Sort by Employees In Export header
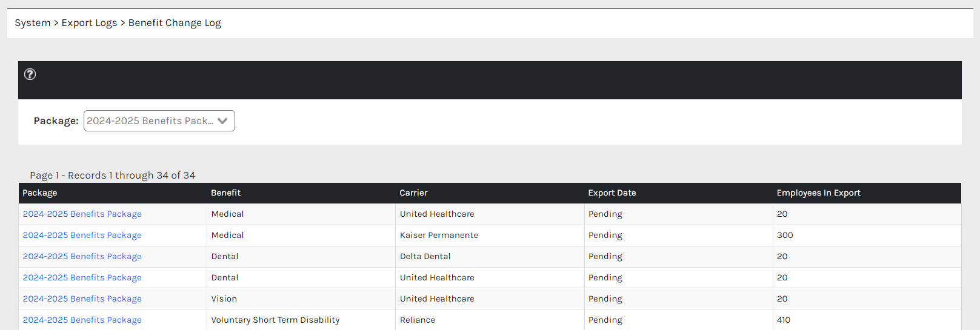Image resolution: width=980 pixels, height=330 pixels. (x=818, y=193)
